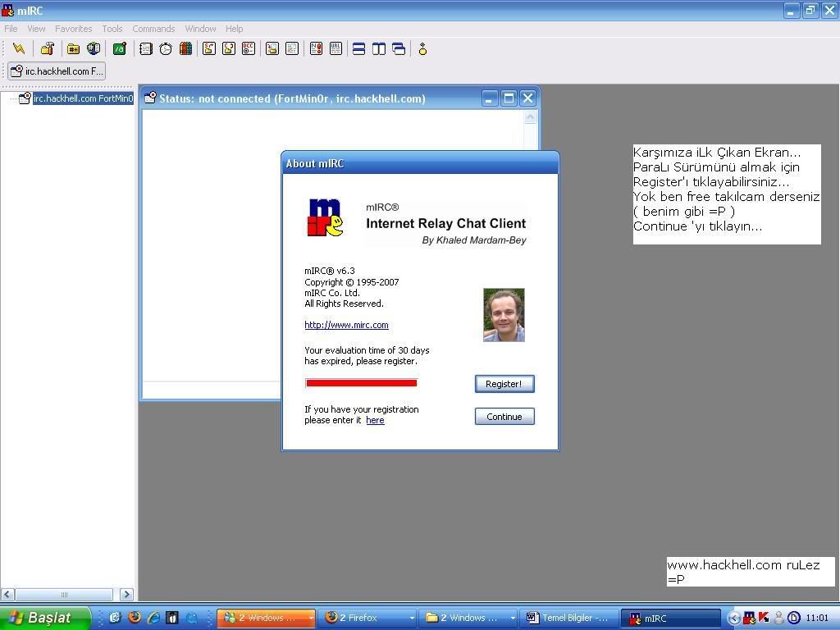
Task: Click the Connect lightning bolt toolbar icon
Action: click(19, 49)
